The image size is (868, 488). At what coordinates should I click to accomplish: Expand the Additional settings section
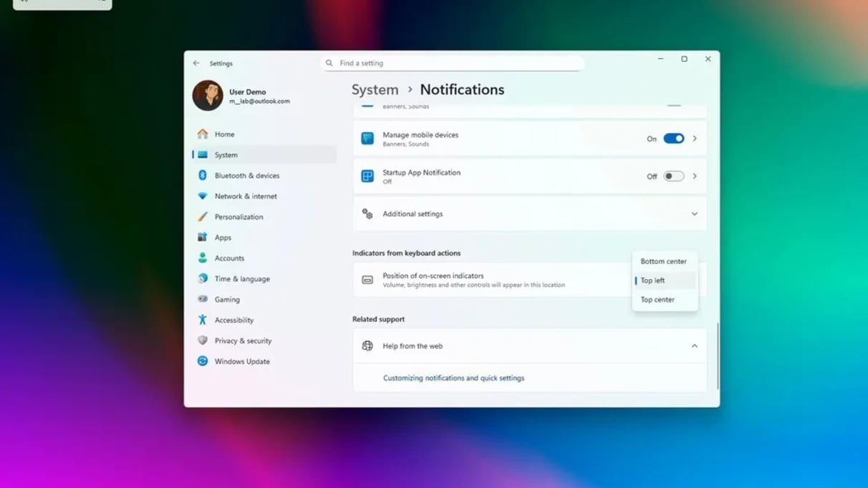[694, 214]
